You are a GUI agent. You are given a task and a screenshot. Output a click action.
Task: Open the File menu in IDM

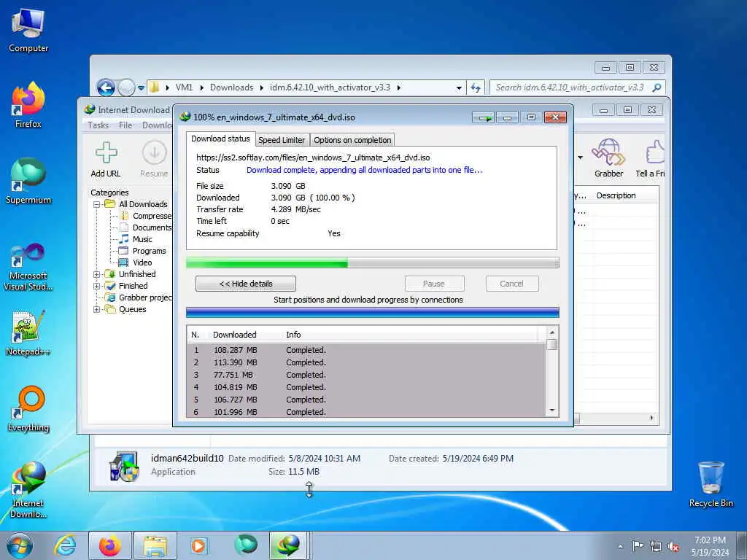point(125,125)
